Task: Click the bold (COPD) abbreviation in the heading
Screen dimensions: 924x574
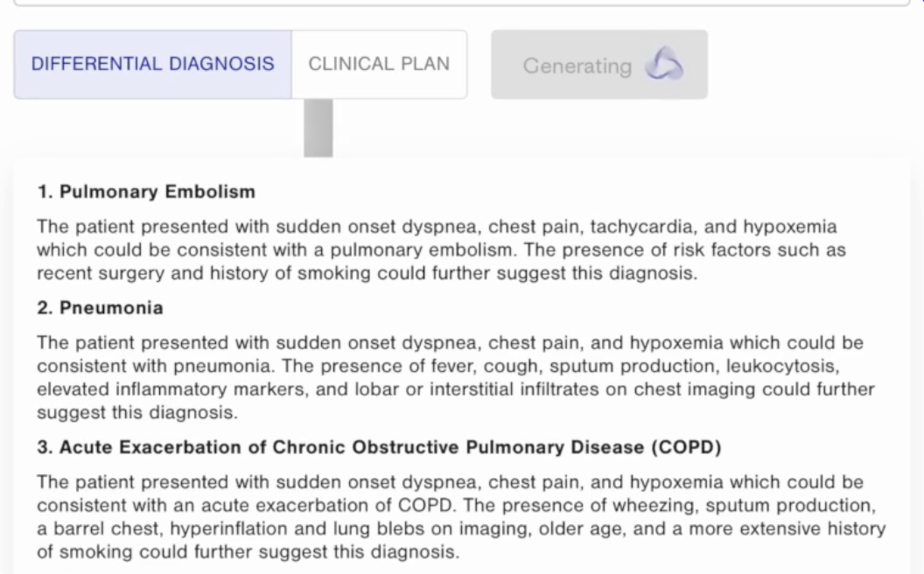Action: click(x=686, y=447)
